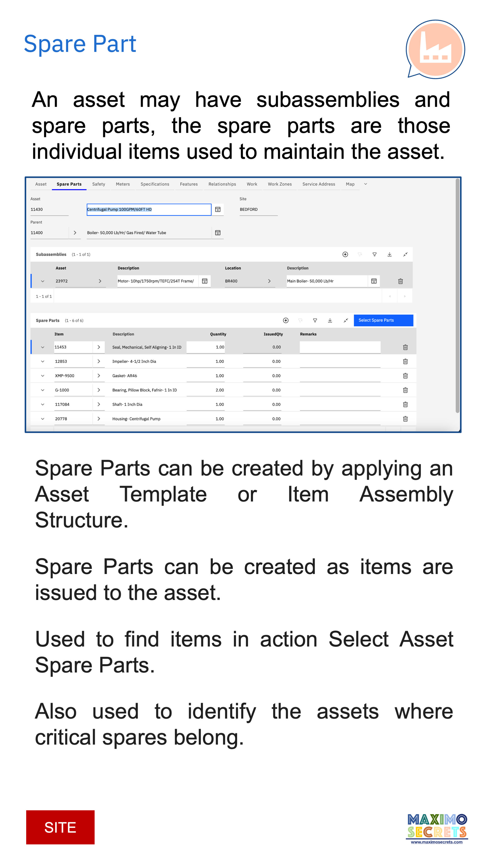Screen dimensions: 488x868
Task: Export the Spare Parts table data
Action: (330, 320)
